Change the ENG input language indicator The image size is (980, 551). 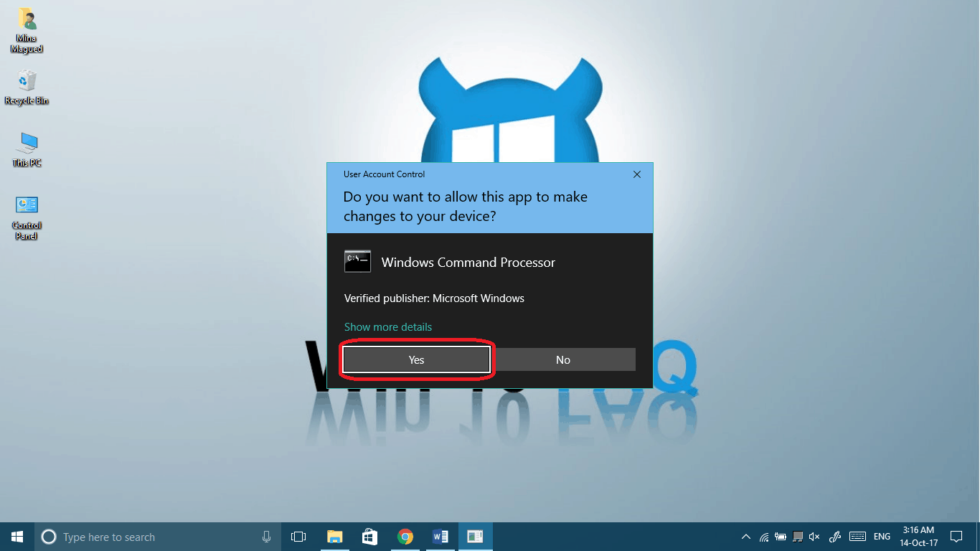pyautogui.click(x=882, y=537)
